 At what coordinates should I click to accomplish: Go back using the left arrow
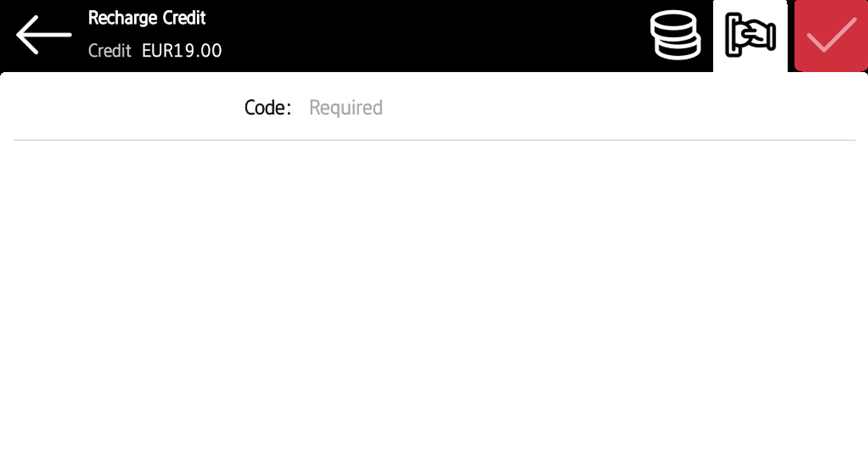pos(43,35)
